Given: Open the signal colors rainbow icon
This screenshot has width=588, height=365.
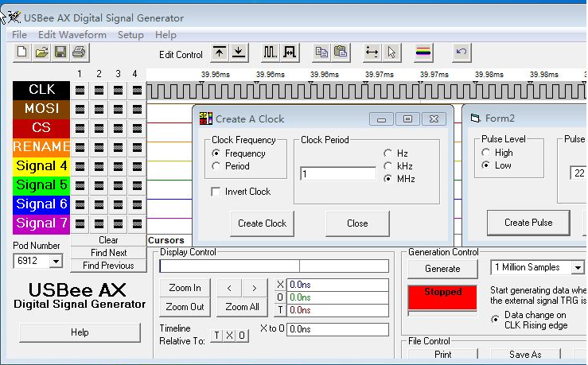Looking at the screenshot, I should point(423,52).
